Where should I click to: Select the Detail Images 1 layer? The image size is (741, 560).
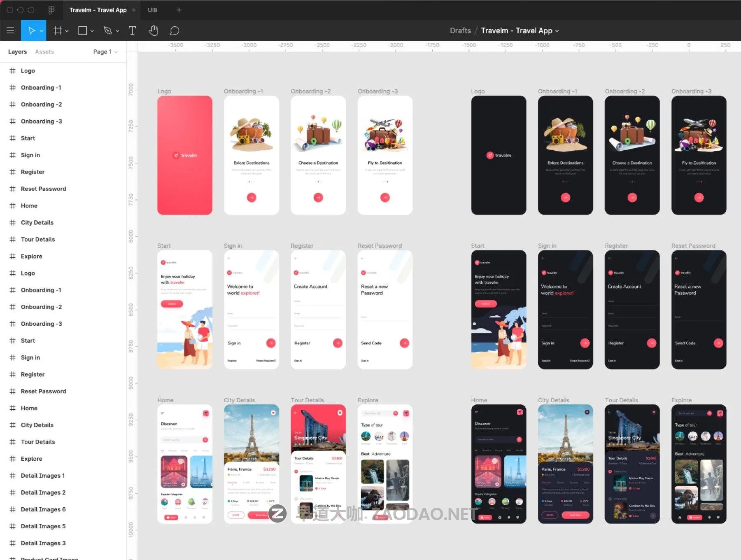[43, 476]
